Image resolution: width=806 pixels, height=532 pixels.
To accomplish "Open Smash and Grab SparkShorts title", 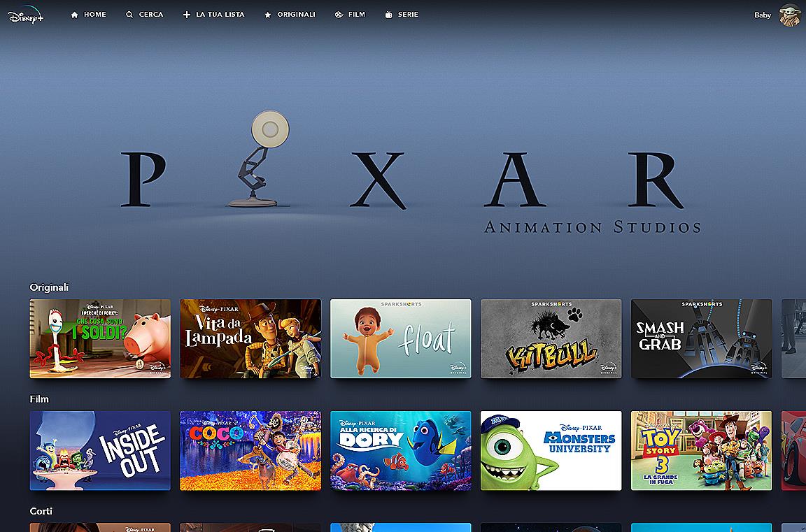I will [x=702, y=339].
